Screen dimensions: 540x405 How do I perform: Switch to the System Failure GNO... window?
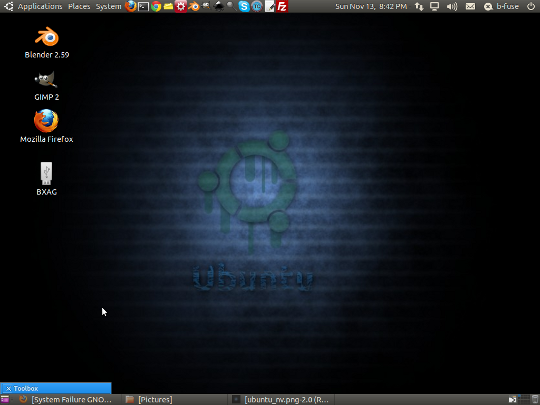(67, 399)
